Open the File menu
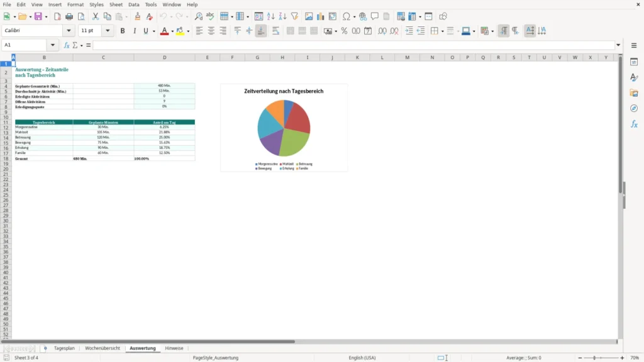Image resolution: width=644 pixels, height=362 pixels. click(7, 4)
